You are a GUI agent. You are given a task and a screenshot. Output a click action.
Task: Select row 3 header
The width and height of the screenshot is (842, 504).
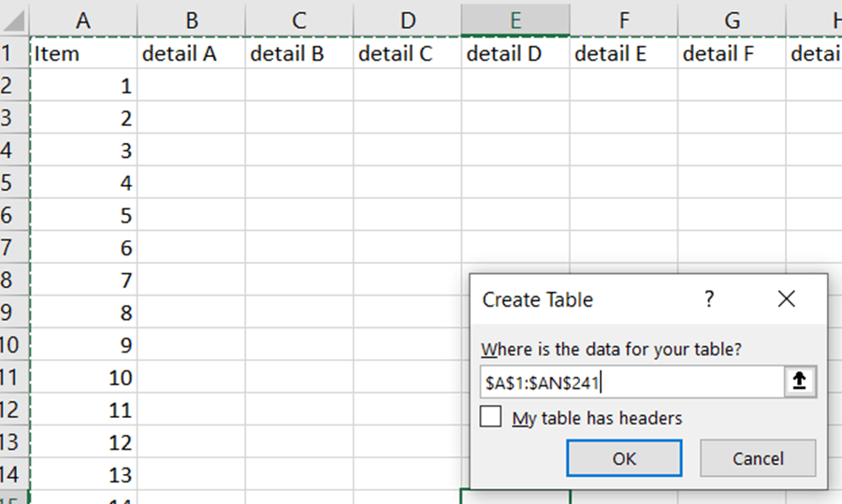tap(14, 117)
